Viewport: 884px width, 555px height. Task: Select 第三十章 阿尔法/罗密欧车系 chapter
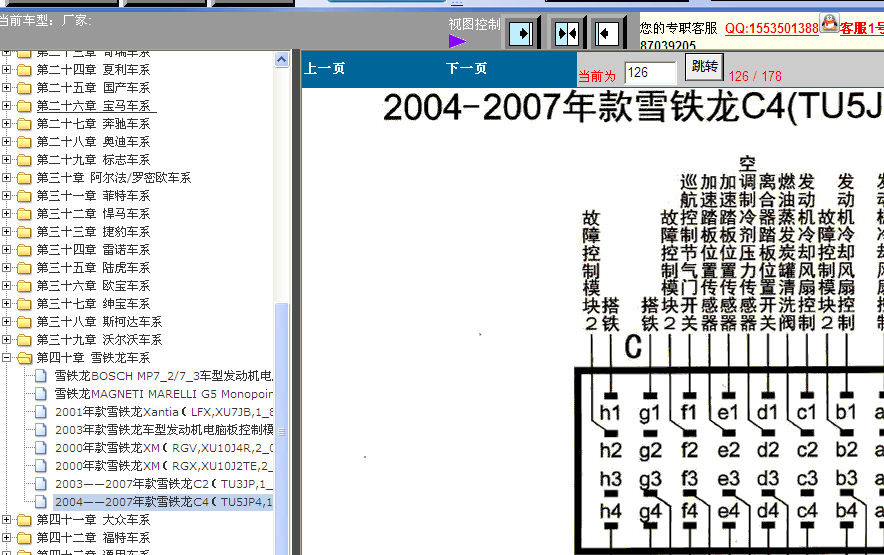click(x=114, y=178)
